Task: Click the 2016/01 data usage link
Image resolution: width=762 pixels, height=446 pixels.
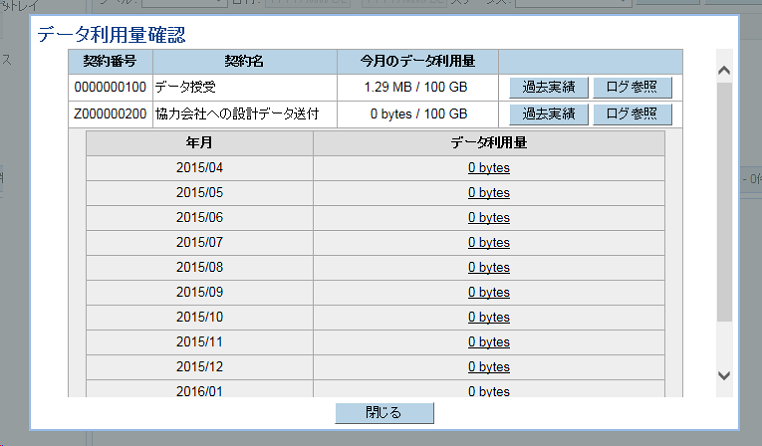Action: [x=489, y=391]
